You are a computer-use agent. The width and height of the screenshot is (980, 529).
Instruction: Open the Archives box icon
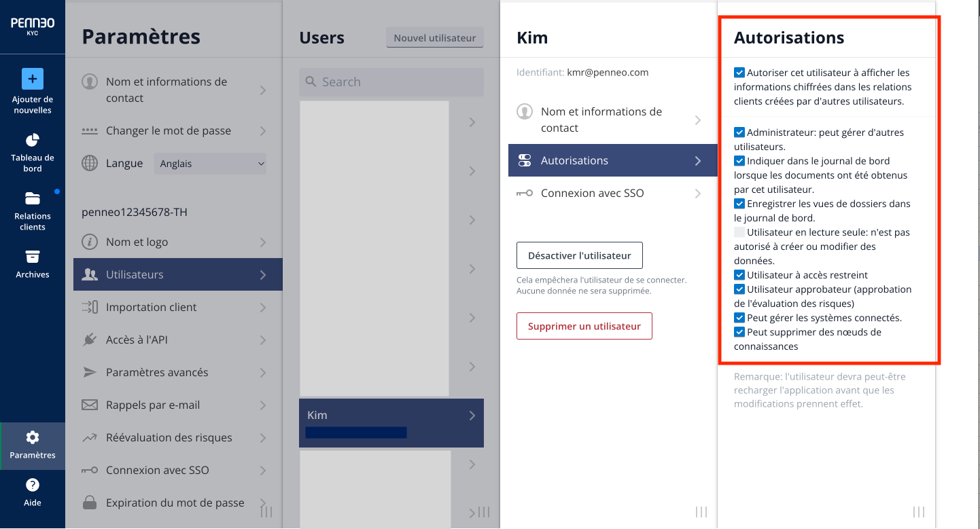[x=33, y=257]
